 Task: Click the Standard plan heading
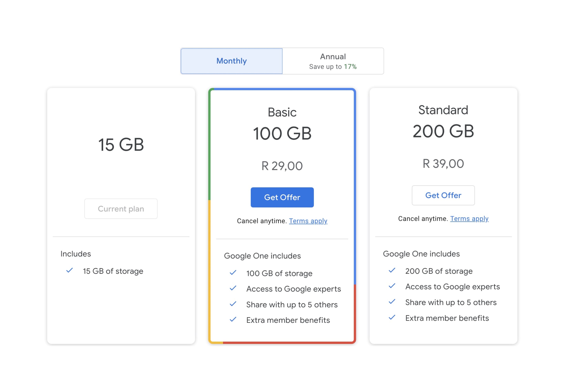(x=443, y=110)
